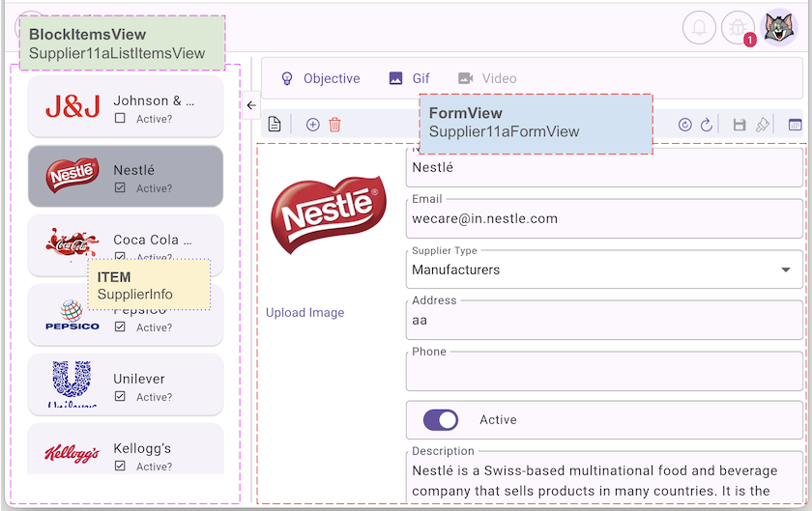Open the user avatar profile menu

[779, 27]
